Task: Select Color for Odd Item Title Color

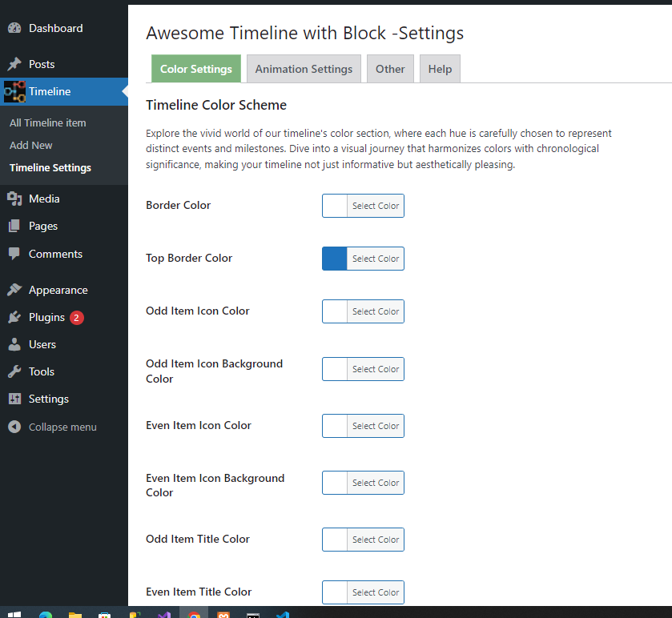Action: click(x=376, y=540)
